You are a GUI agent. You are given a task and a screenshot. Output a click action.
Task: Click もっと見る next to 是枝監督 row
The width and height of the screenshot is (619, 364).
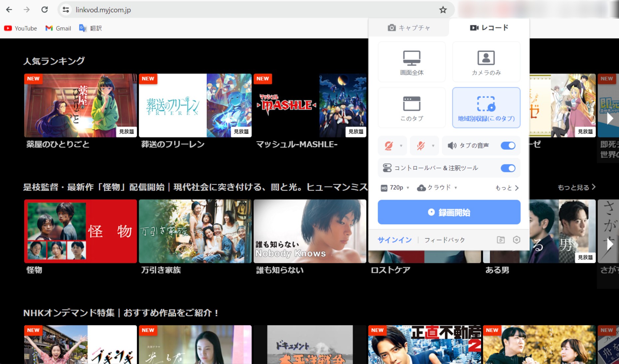pos(576,188)
